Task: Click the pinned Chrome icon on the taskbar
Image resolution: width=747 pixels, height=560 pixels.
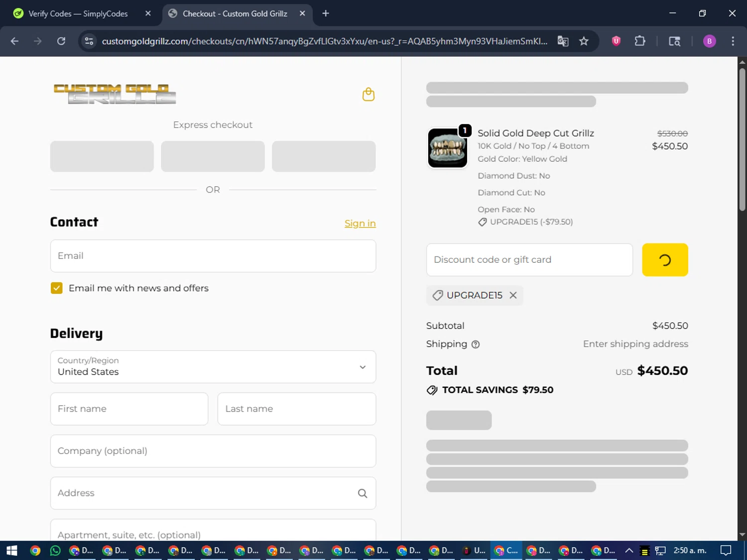Action: [x=35, y=551]
